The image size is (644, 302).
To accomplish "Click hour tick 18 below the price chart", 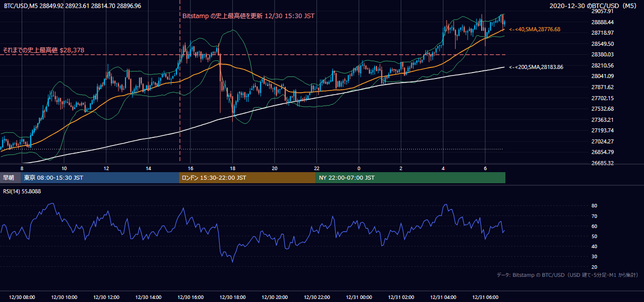I will [232, 168].
